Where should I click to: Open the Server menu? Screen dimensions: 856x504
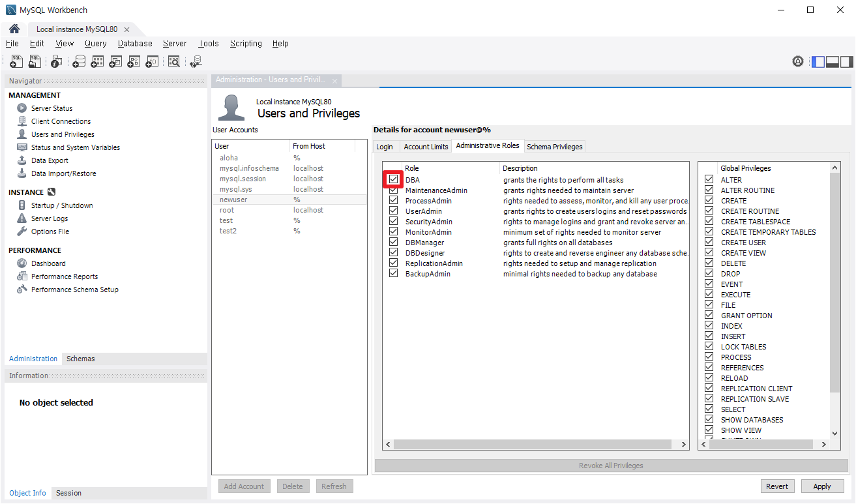[x=175, y=44]
